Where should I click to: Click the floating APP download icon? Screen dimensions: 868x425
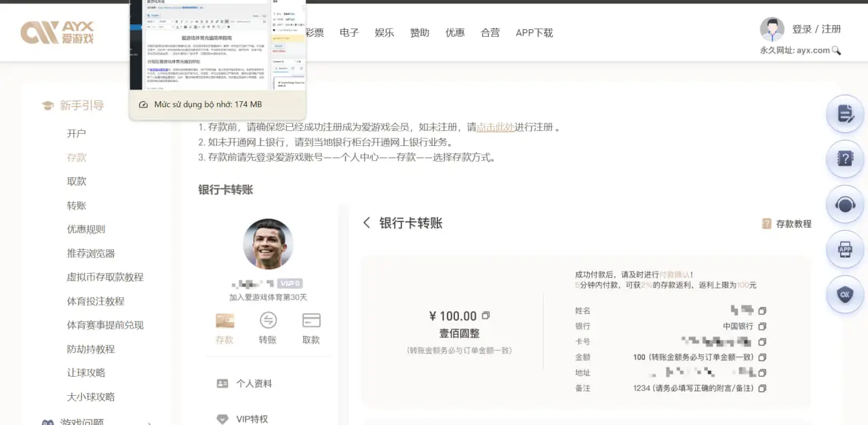pyautogui.click(x=845, y=249)
